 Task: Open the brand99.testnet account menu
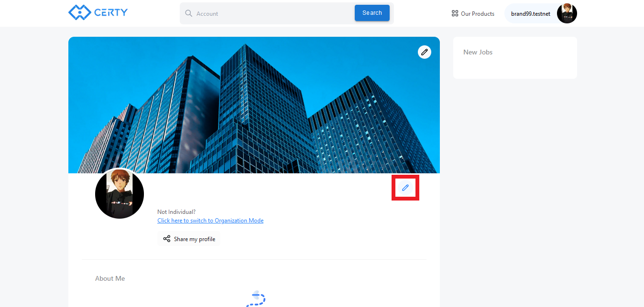tap(530, 14)
